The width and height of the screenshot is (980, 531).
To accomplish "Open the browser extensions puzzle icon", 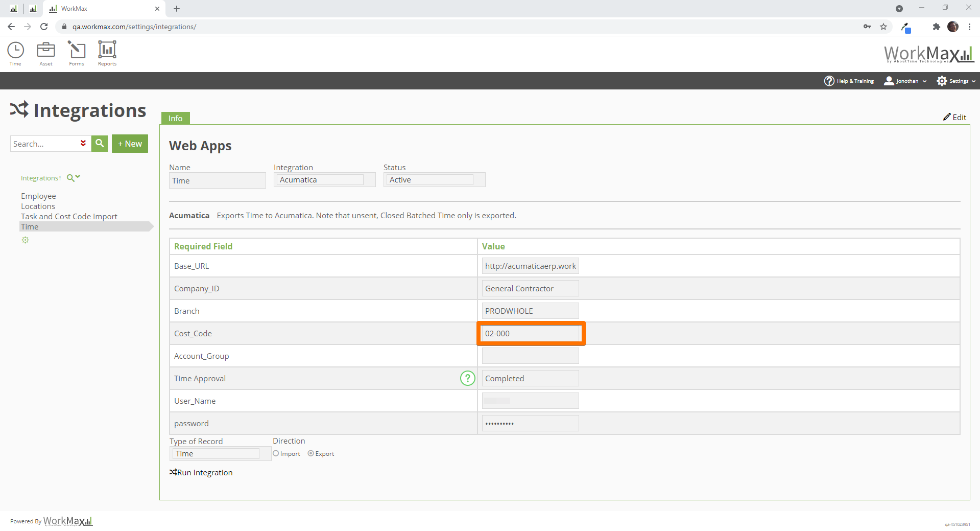I will 936,27.
